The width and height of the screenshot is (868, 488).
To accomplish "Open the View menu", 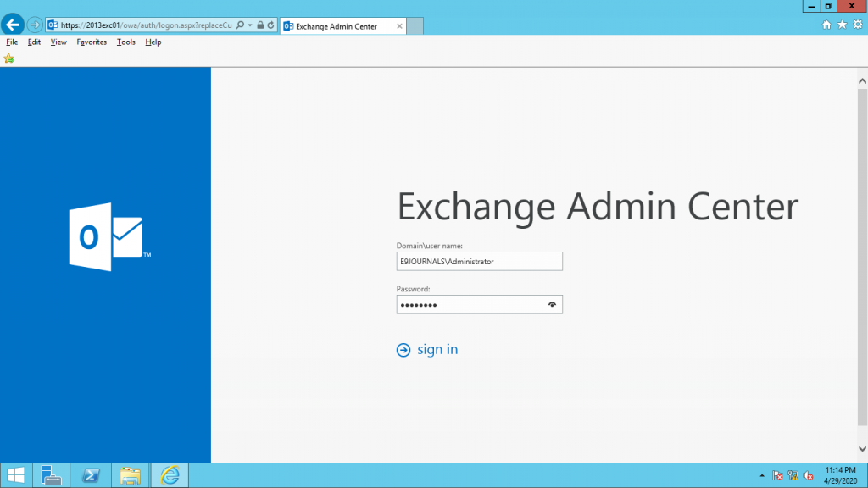I will click(x=58, y=42).
